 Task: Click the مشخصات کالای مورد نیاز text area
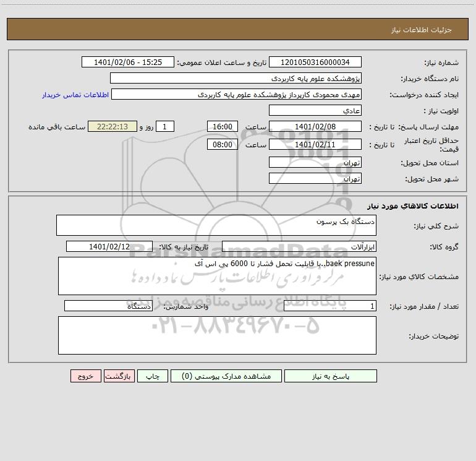[217, 276]
